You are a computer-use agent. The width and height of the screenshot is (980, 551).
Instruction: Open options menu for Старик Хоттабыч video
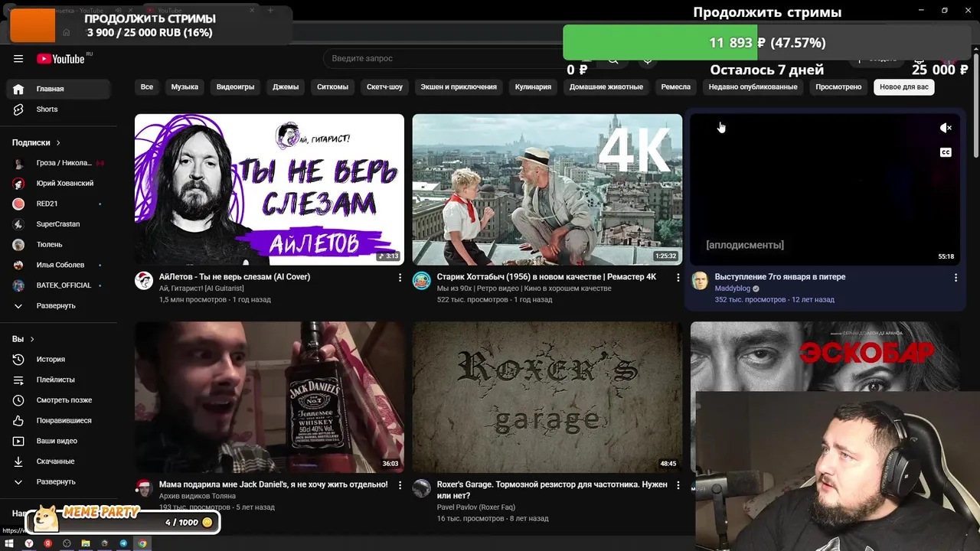tap(678, 278)
